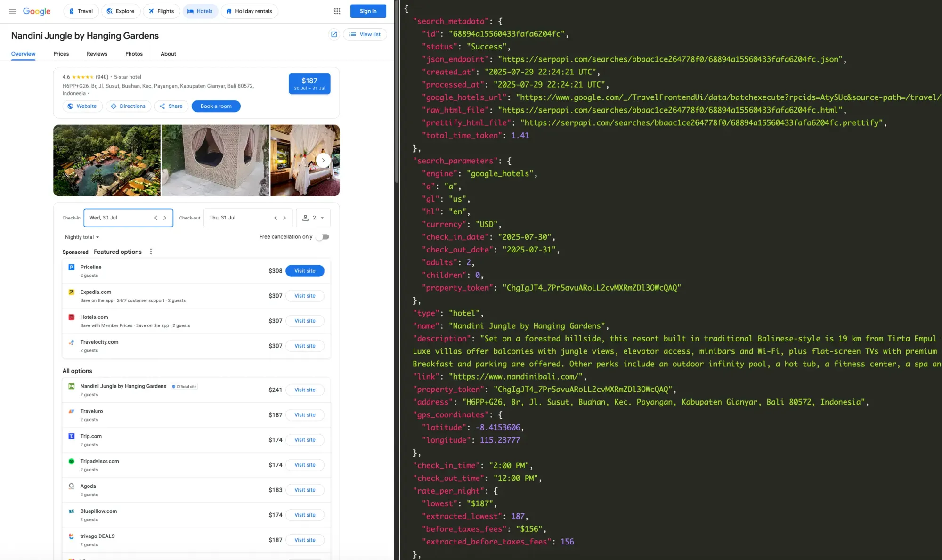The width and height of the screenshot is (942, 560).
Task: Visit site for Trip.com $174
Action: pos(305,440)
